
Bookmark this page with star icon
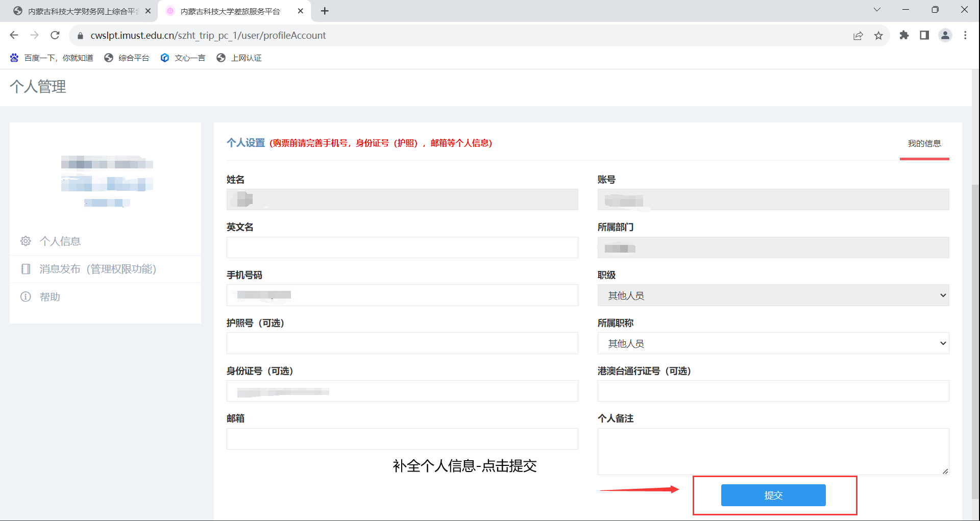click(878, 35)
